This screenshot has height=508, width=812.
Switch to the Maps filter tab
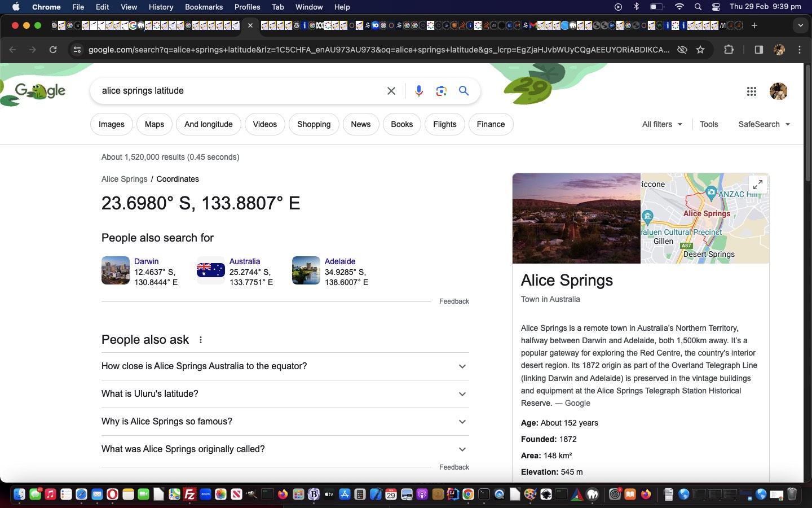155,124
